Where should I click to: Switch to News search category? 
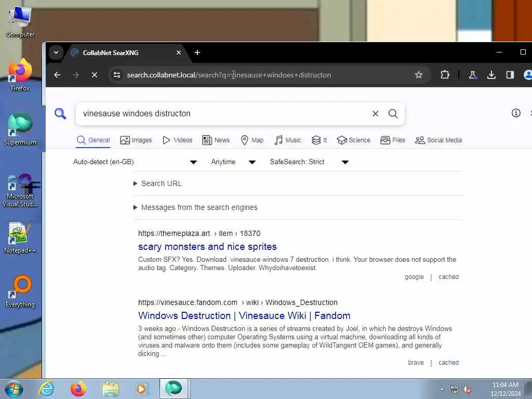(216, 140)
